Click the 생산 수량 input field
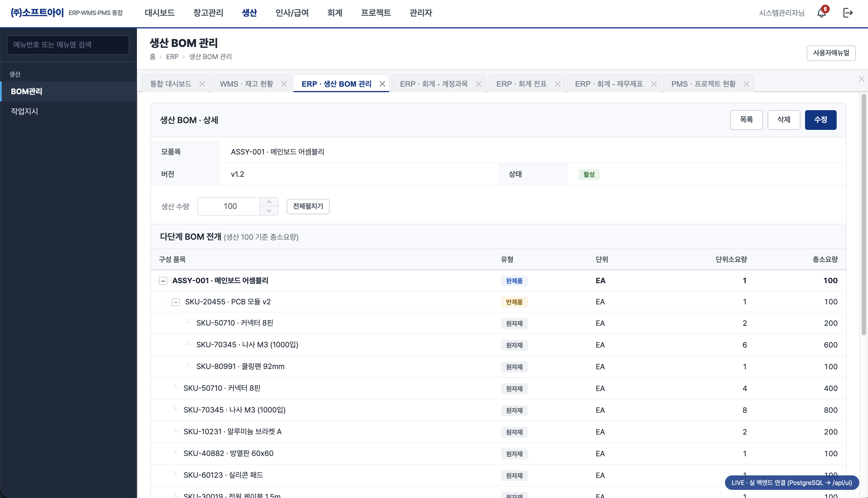Screen dimensions: 868x498 pyautogui.click(x=229, y=206)
